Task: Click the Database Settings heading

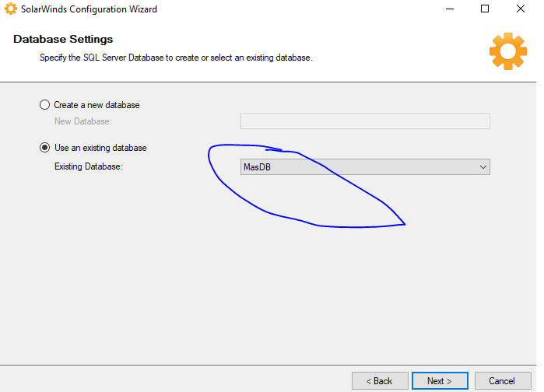Action: coord(63,39)
